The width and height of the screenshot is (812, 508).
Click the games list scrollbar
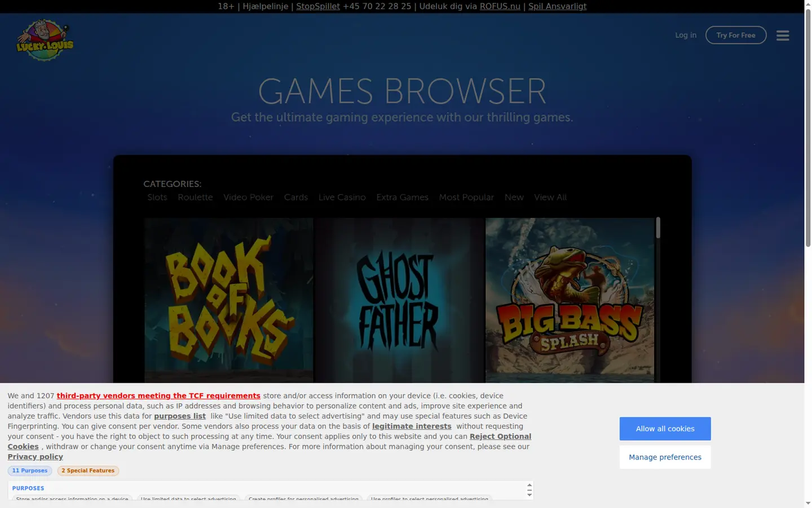(658, 227)
